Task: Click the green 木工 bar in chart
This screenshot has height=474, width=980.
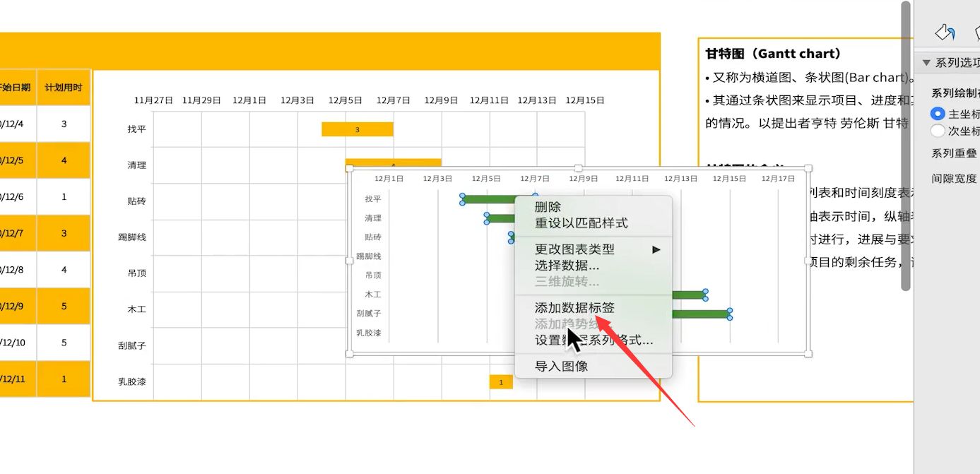Action: (x=688, y=295)
